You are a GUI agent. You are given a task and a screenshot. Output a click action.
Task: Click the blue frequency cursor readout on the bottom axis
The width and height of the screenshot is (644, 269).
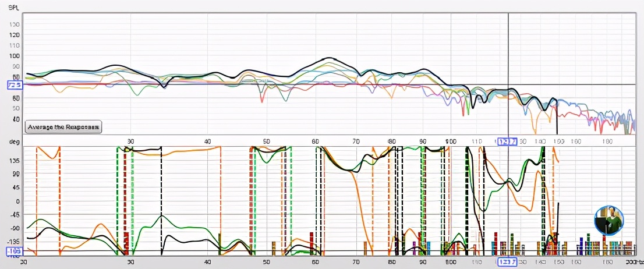point(507,262)
